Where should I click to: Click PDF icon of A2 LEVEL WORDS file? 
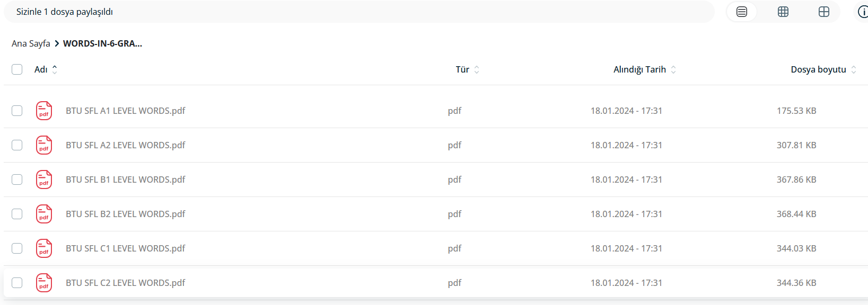tap(44, 145)
